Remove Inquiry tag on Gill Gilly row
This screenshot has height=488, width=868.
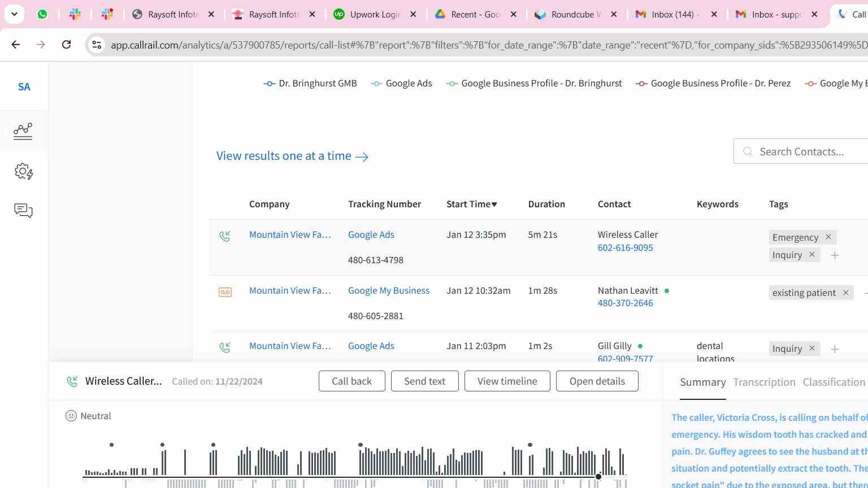812,348
